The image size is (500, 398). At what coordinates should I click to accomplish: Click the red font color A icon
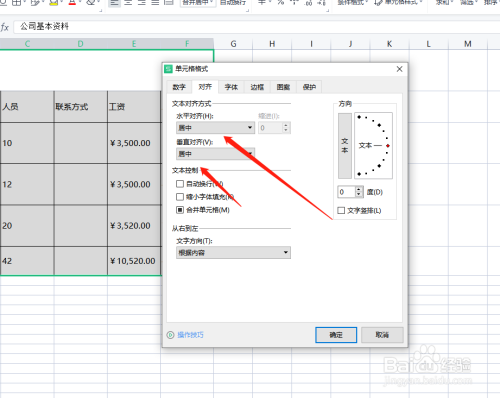(72, 3)
